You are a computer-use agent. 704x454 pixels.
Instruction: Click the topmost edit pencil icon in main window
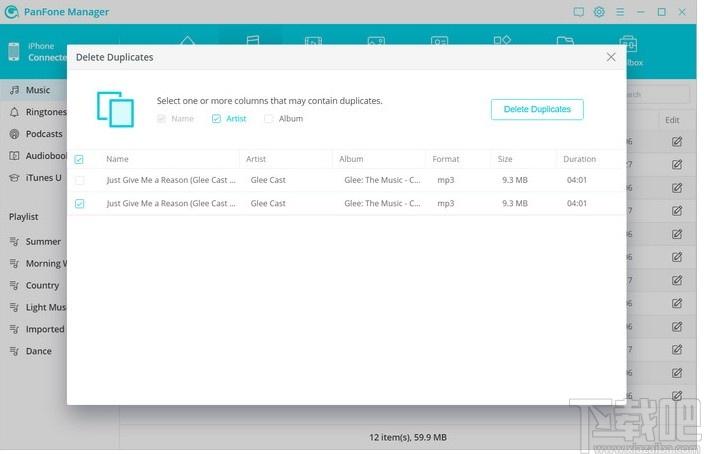click(677, 142)
